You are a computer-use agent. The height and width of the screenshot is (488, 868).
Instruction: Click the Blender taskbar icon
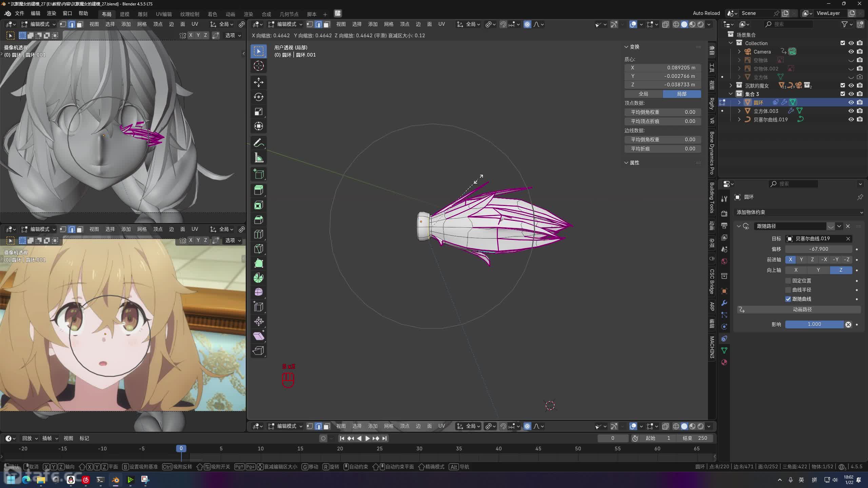115,480
